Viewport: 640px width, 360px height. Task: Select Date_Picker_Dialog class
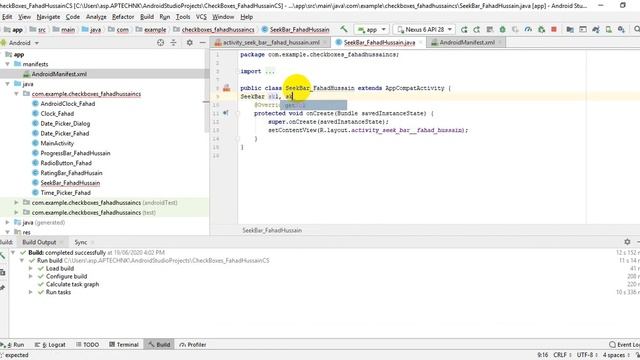click(65, 123)
